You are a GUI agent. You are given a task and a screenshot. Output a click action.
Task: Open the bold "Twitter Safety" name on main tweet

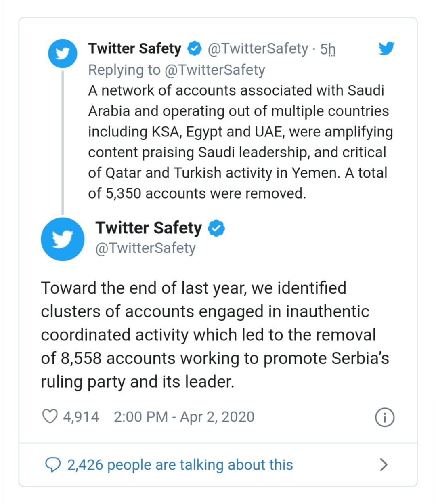(149, 228)
